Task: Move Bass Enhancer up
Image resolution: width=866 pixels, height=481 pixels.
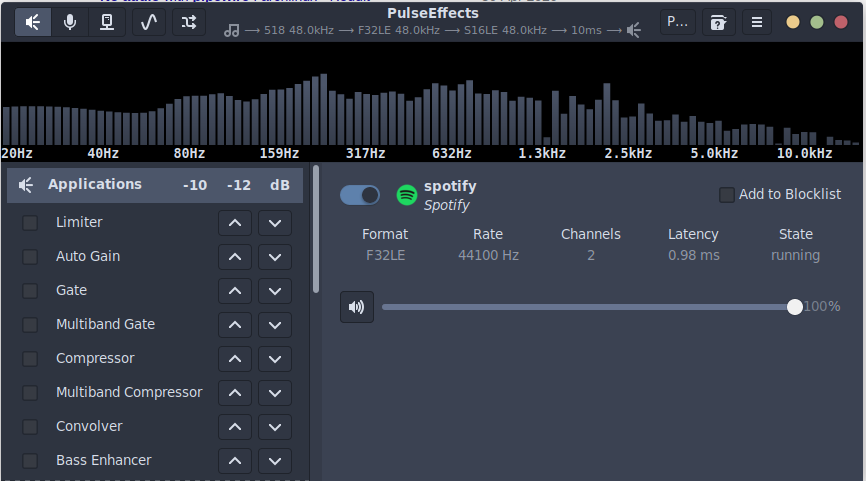Action: [235, 461]
